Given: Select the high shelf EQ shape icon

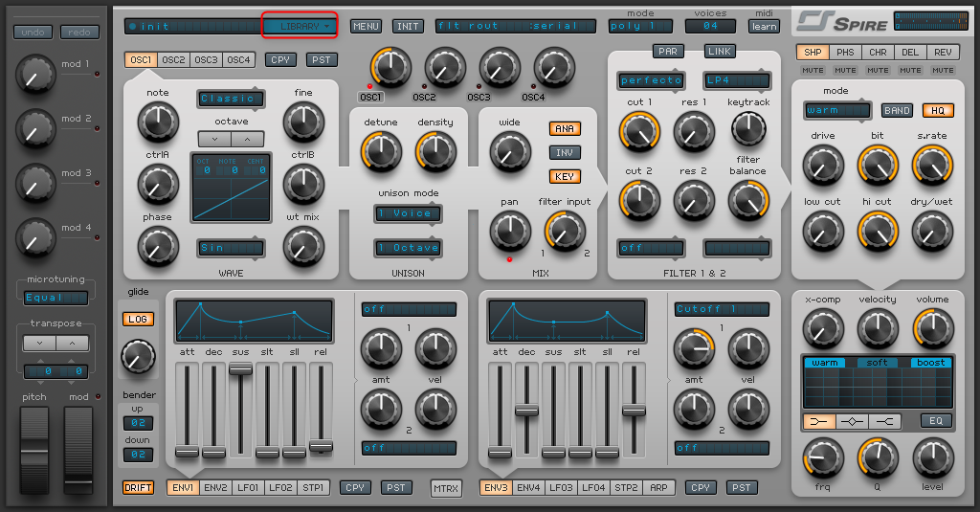Looking at the screenshot, I should coord(886,421).
